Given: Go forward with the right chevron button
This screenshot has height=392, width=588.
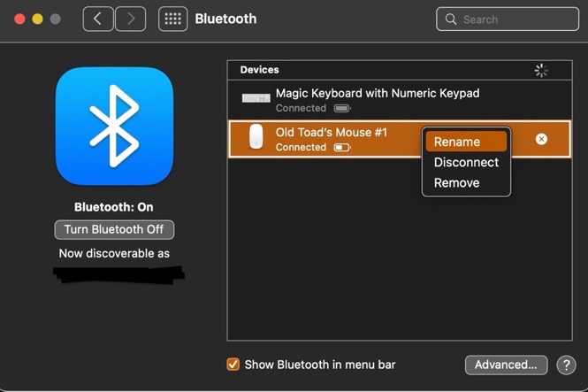Looking at the screenshot, I should click(x=131, y=19).
